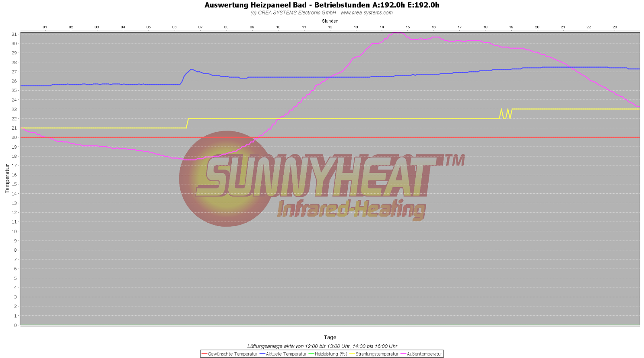Click hour tick '09' on top axis

[x=252, y=27]
